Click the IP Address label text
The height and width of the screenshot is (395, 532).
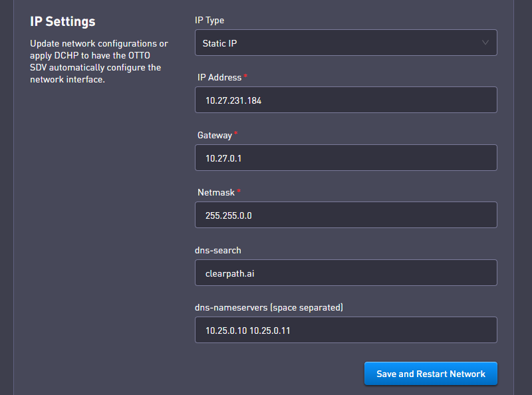(219, 78)
